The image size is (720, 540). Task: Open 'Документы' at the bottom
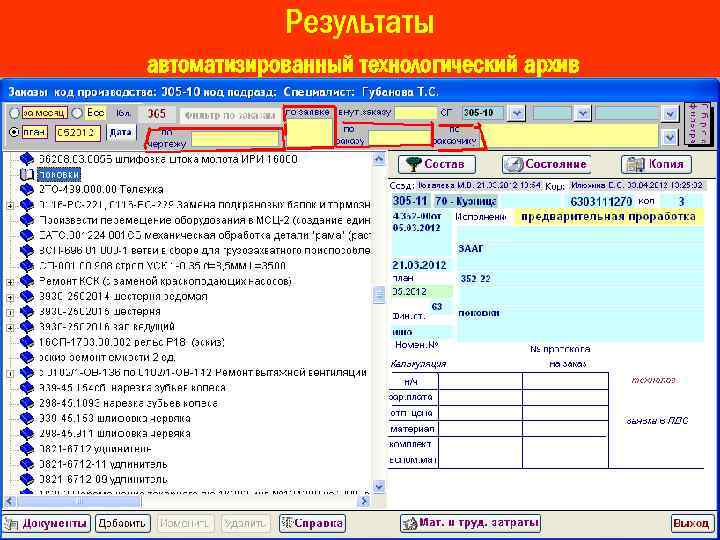click(x=46, y=523)
